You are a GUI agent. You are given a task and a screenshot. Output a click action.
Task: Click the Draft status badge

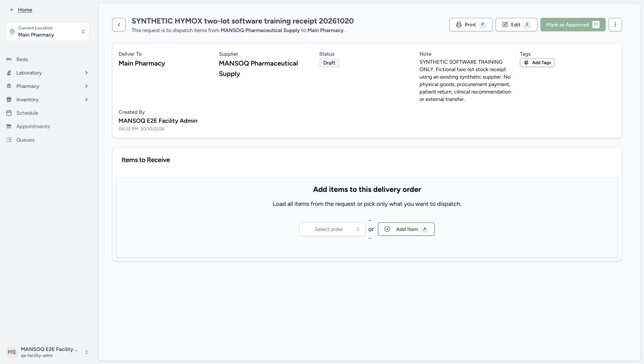[329, 63]
